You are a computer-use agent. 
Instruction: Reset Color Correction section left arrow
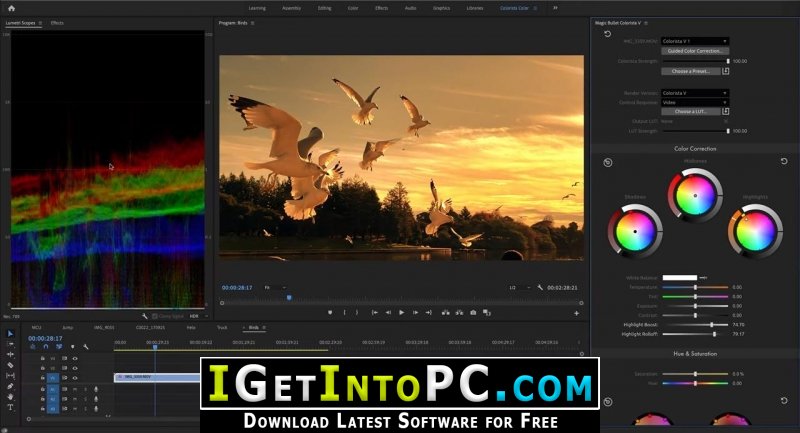pyautogui.click(x=608, y=163)
